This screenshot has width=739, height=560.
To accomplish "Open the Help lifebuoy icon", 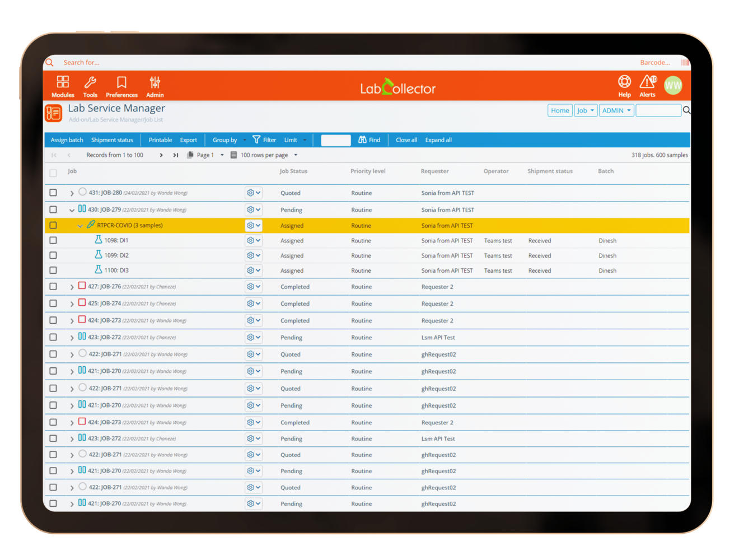I will (x=624, y=82).
